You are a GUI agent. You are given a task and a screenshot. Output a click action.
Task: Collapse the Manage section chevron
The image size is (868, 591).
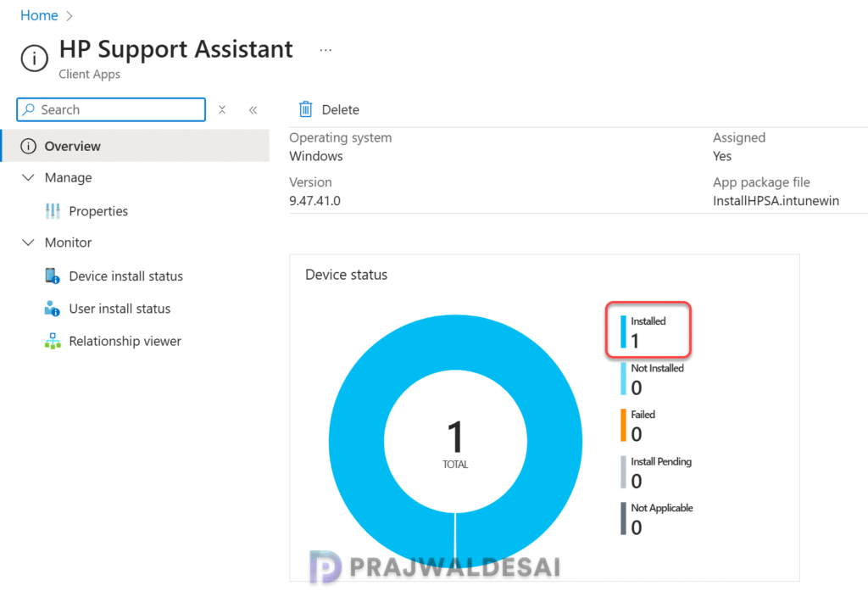pyautogui.click(x=28, y=178)
